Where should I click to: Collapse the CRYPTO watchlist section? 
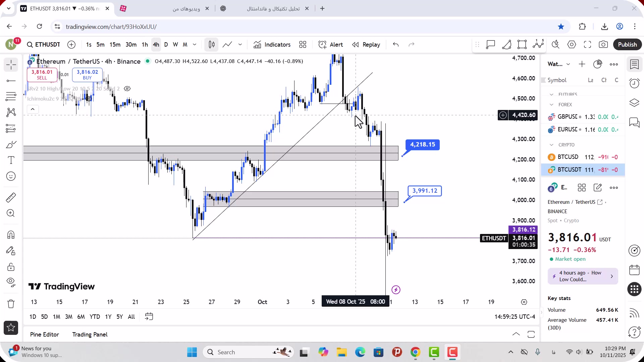pos(551,145)
